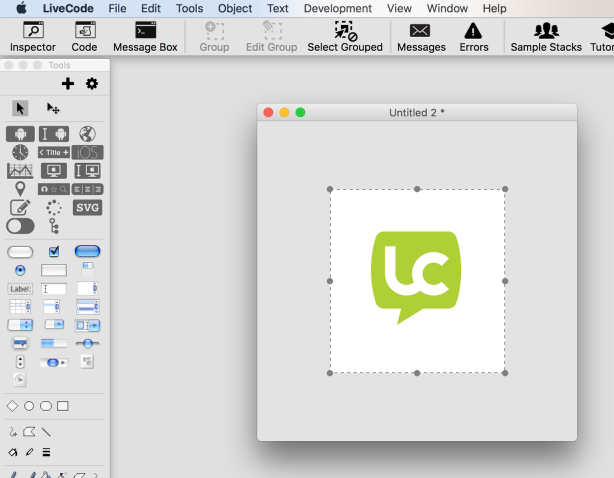Click the LiveCode logo image on the stack
The height and width of the screenshot is (478, 614).
tap(417, 281)
